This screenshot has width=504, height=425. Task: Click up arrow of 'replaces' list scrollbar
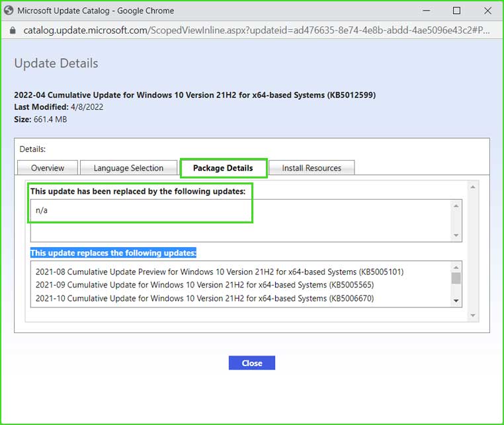tap(456, 267)
